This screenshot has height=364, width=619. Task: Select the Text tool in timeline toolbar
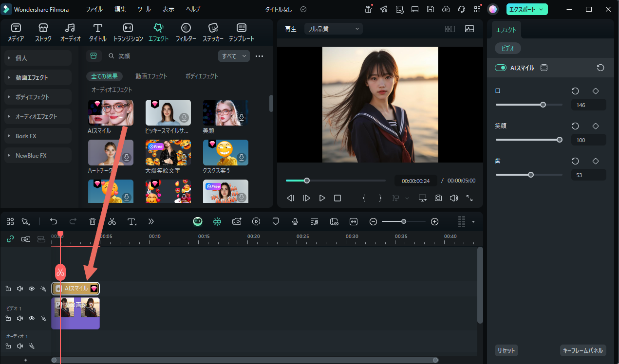[x=131, y=221]
